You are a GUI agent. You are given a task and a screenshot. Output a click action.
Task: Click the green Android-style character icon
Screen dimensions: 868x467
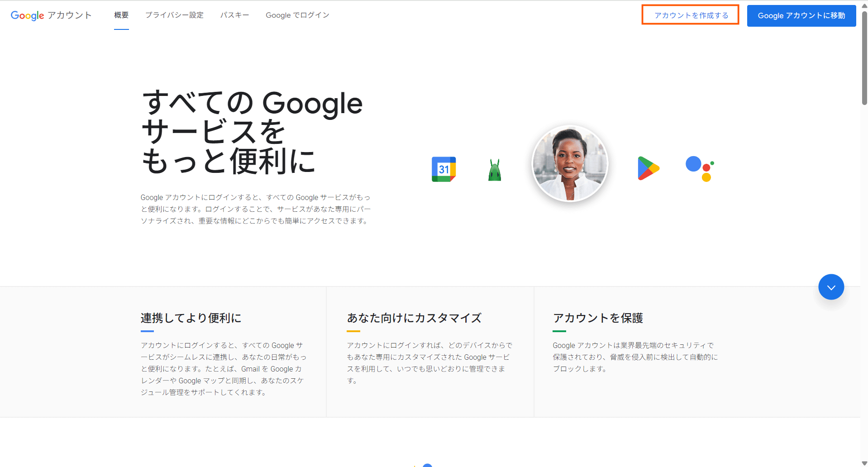495,170
